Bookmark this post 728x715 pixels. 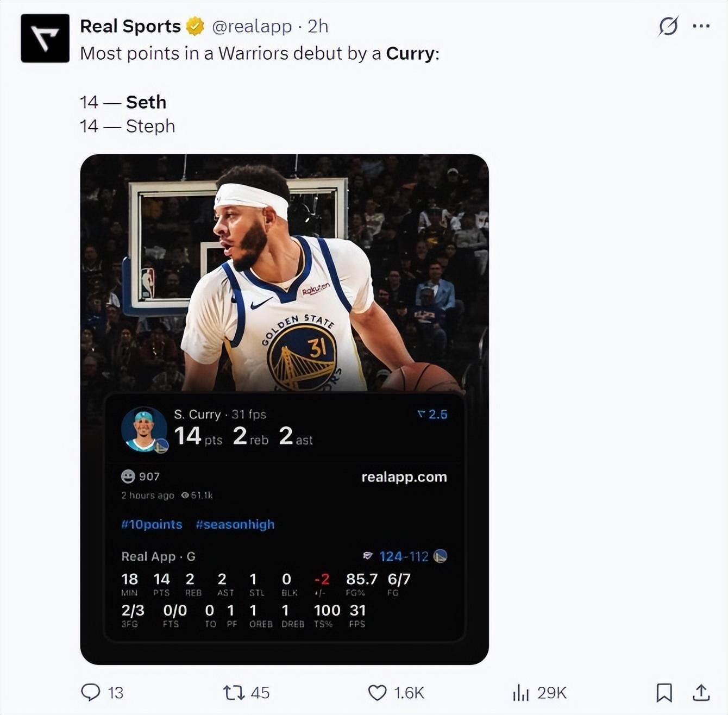click(664, 692)
